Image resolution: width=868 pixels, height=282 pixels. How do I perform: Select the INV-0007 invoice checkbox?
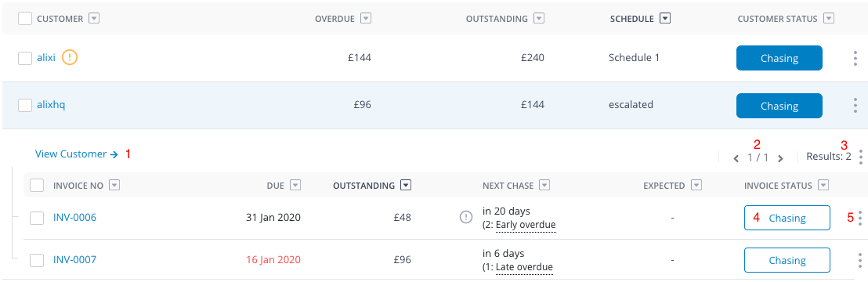[37, 260]
